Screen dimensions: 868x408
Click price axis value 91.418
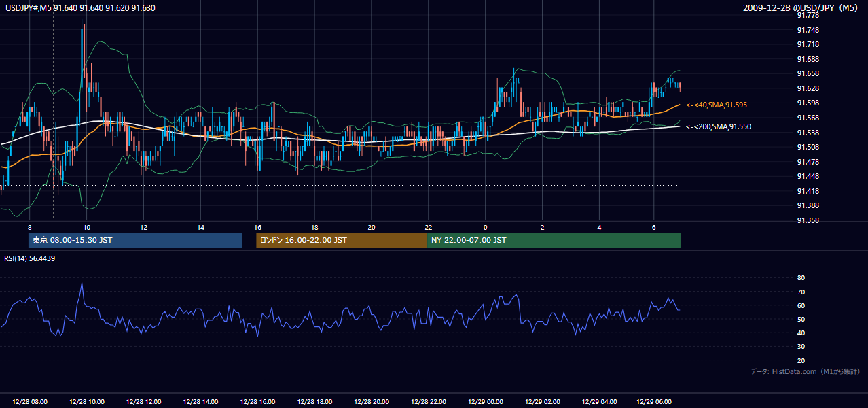[808, 191]
